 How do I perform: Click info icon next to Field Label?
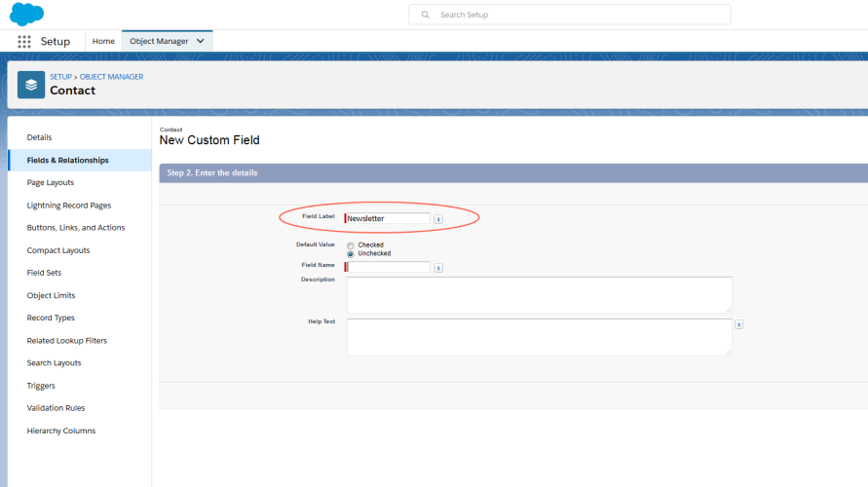point(438,219)
